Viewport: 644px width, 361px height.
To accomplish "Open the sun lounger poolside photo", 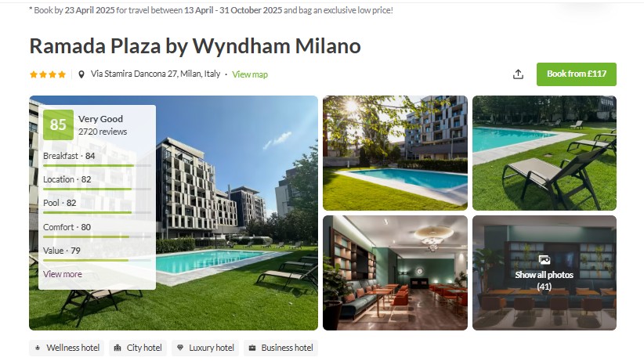I will 545,153.
